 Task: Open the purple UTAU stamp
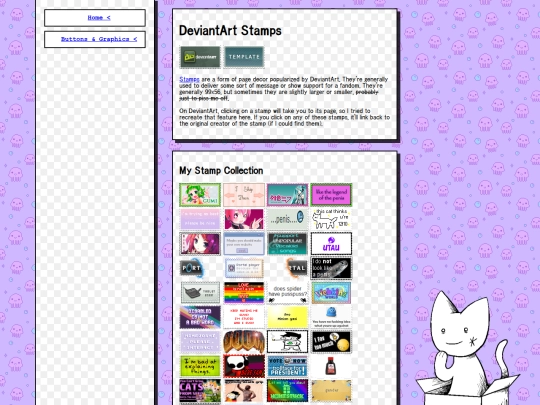pyautogui.click(x=331, y=243)
